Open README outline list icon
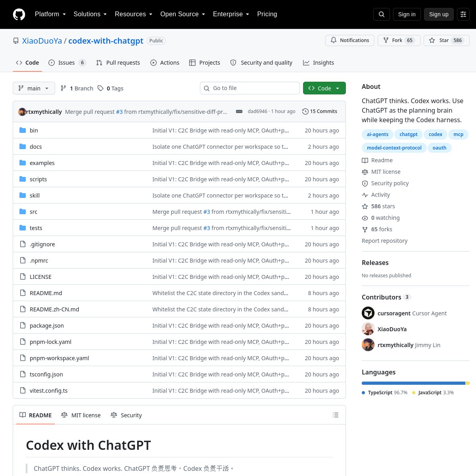This screenshot has width=476, height=476. [x=336, y=415]
